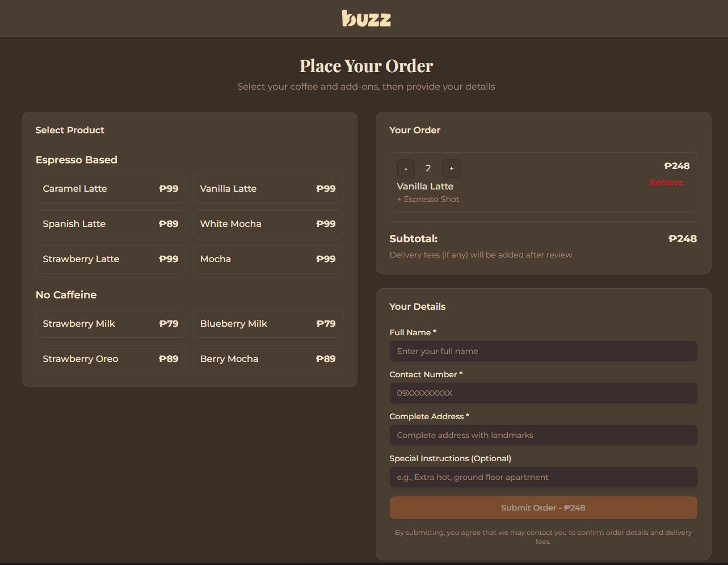This screenshot has width=728, height=565.
Task: Click the Espresso Shot add-on label
Action: (428, 199)
